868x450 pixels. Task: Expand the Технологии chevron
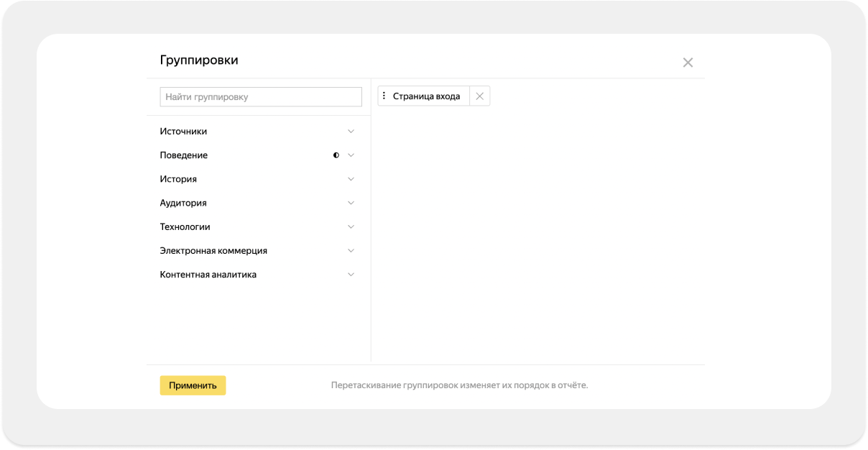pos(351,226)
